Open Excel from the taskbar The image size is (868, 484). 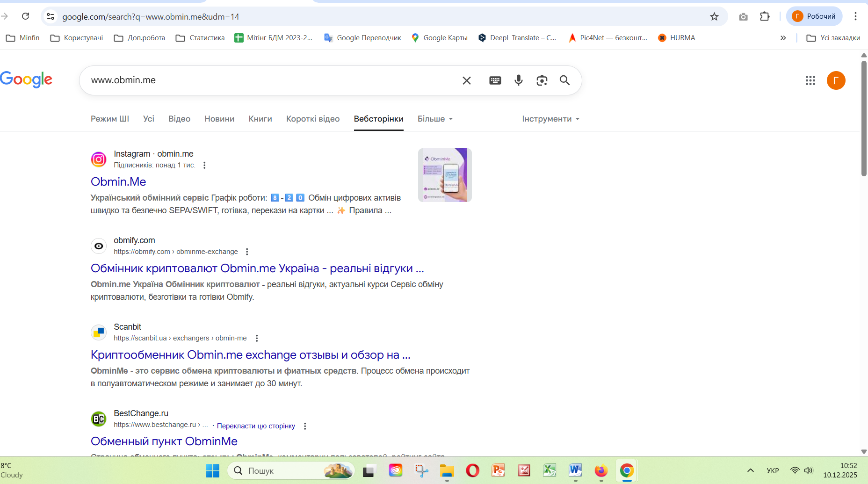[550, 470]
